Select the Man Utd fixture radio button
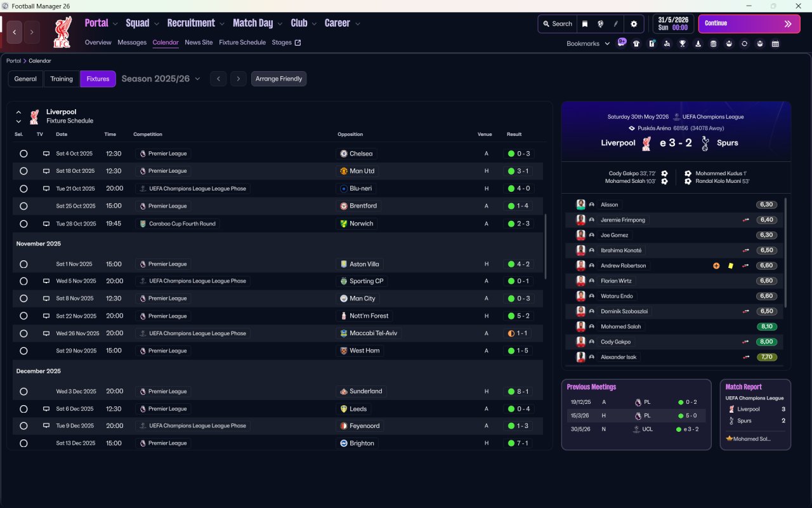 (23, 171)
